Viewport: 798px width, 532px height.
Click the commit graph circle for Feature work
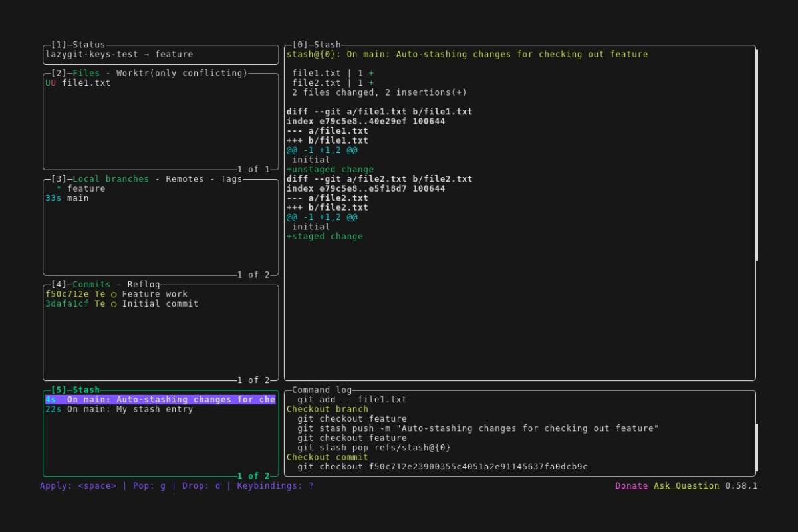tap(114, 294)
